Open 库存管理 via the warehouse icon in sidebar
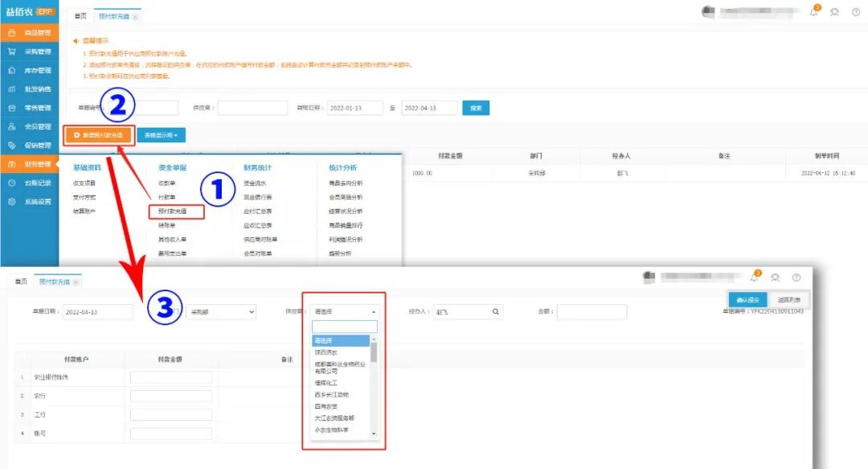This screenshot has width=868, height=469. 11,70
